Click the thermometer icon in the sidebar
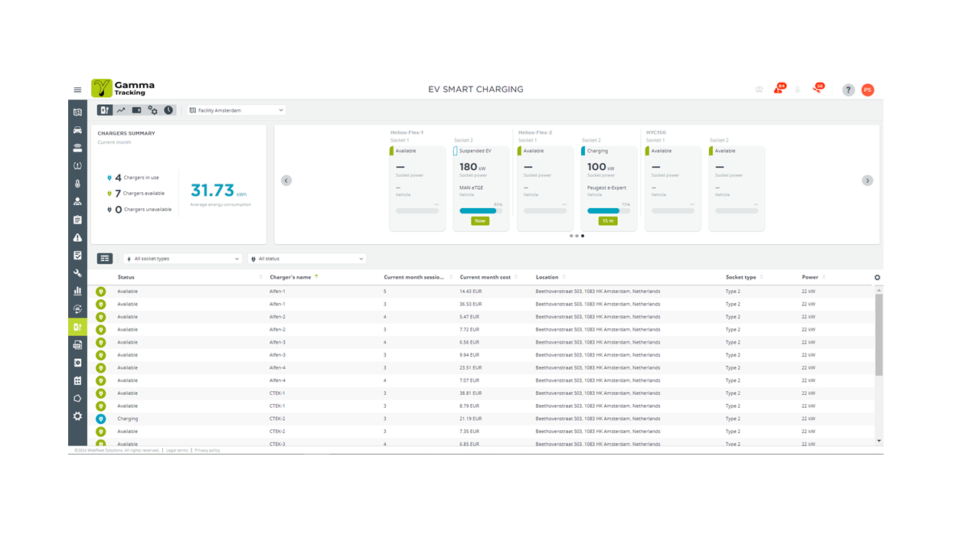The height and width of the screenshot is (551, 980). pyautogui.click(x=77, y=184)
